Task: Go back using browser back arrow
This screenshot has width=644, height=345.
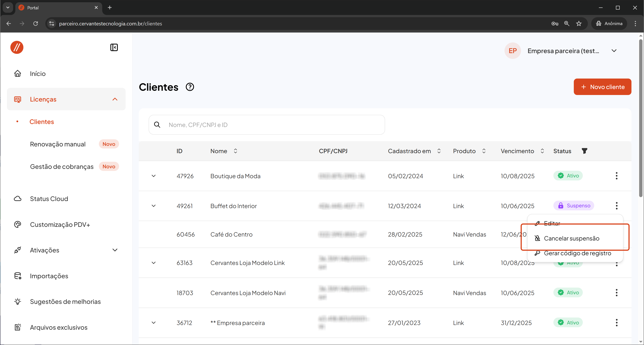Action: coord(9,23)
